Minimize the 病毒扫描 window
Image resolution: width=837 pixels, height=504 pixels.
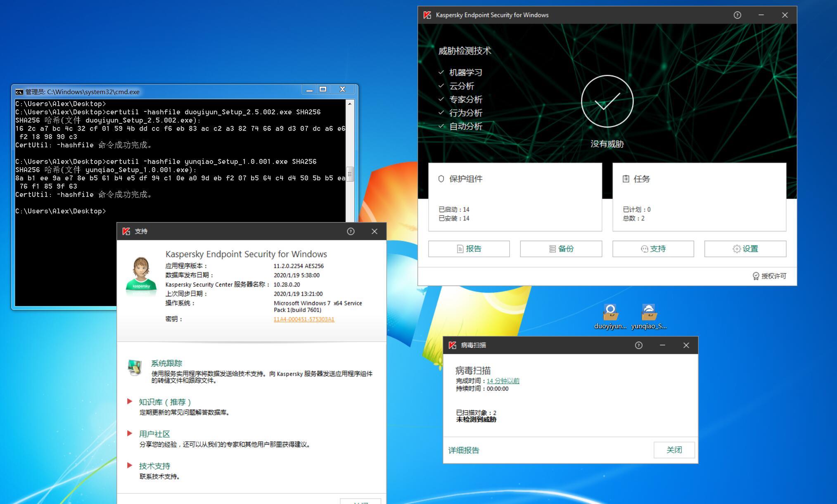point(662,345)
